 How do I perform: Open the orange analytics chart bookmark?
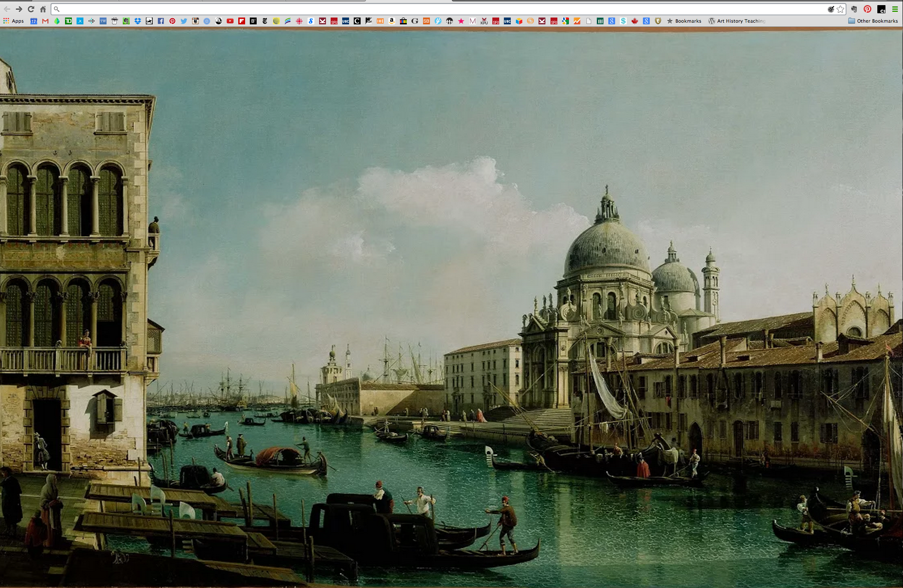[x=577, y=21]
